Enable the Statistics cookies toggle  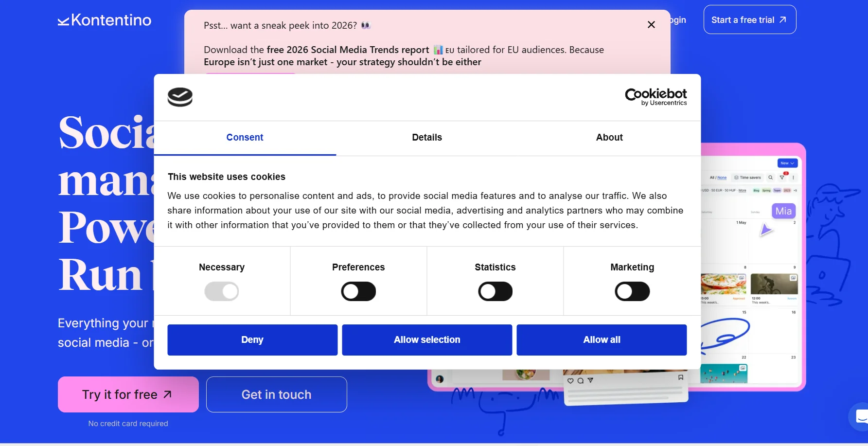495,291
